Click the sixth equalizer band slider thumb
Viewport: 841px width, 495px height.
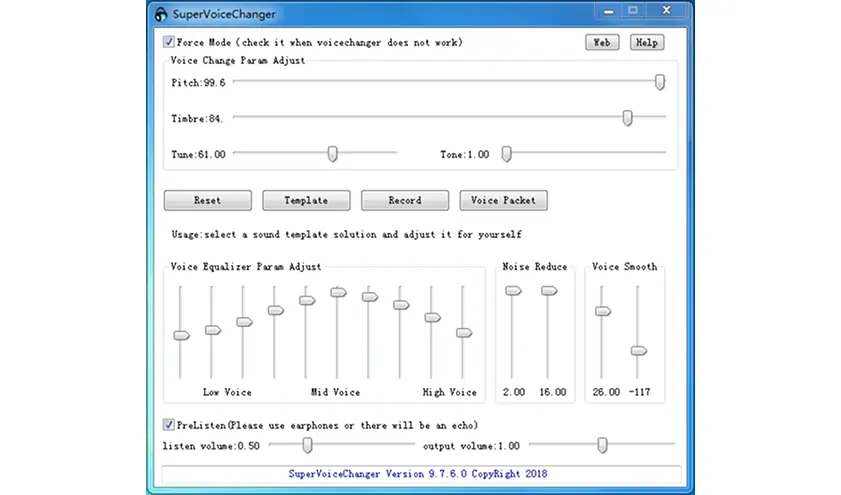pos(338,292)
